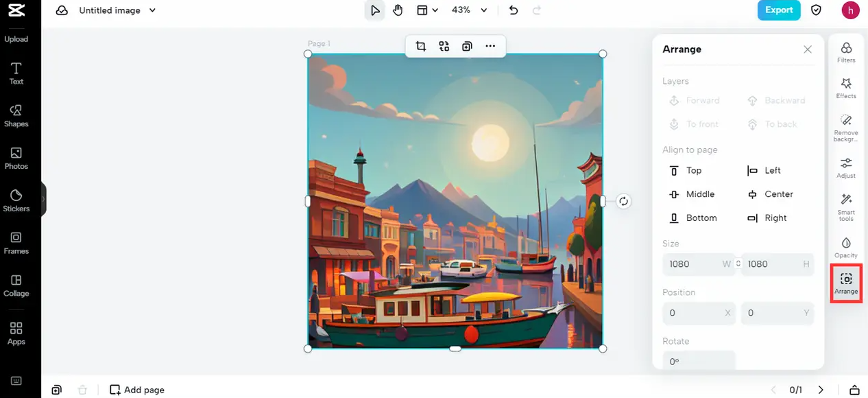Open more options ellipsis in floating toolbar
868x398 pixels.
[490, 46]
